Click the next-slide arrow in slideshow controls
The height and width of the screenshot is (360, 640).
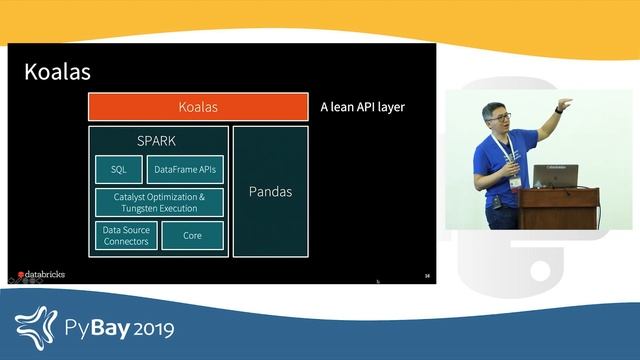click(40, 280)
